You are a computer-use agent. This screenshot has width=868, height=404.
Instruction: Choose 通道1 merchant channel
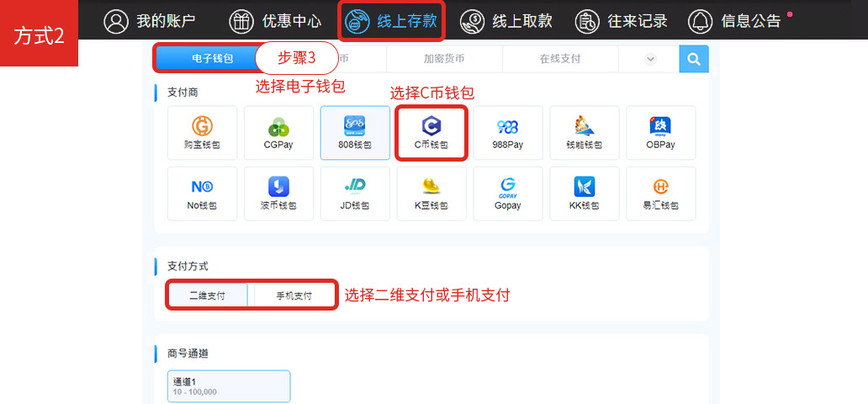pyautogui.click(x=229, y=386)
